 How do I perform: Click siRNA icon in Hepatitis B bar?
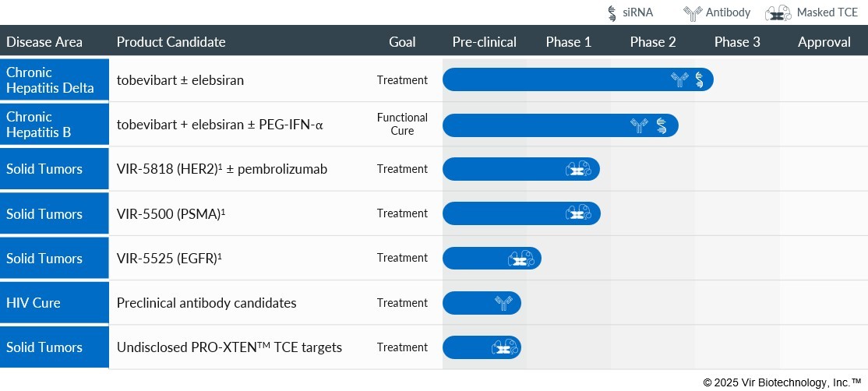point(662,125)
